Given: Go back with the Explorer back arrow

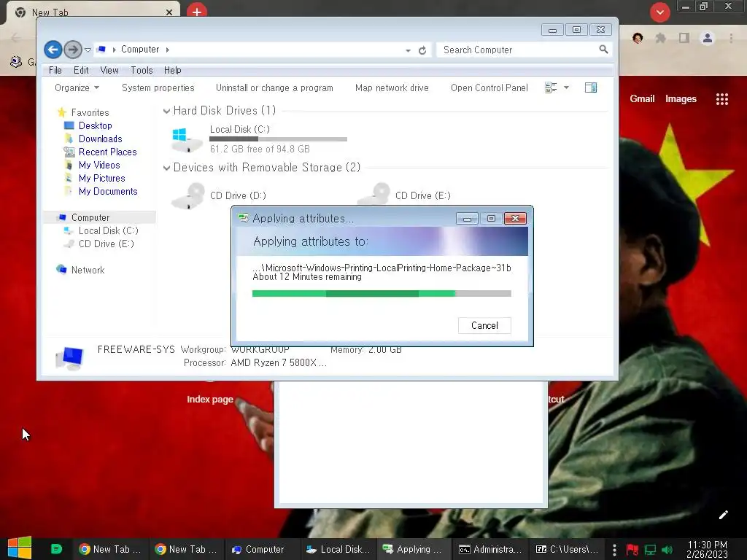Looking at the screenshot, I should 53,50.
